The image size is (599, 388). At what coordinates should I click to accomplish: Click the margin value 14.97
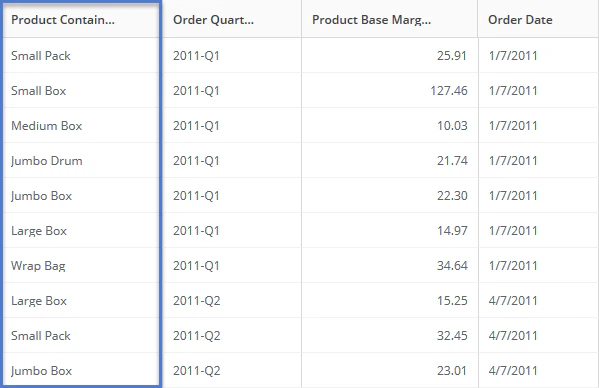coord(452,231)
